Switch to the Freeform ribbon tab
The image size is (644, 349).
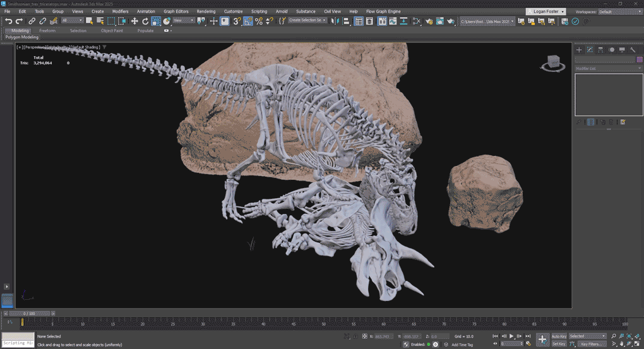coord(47,30)
